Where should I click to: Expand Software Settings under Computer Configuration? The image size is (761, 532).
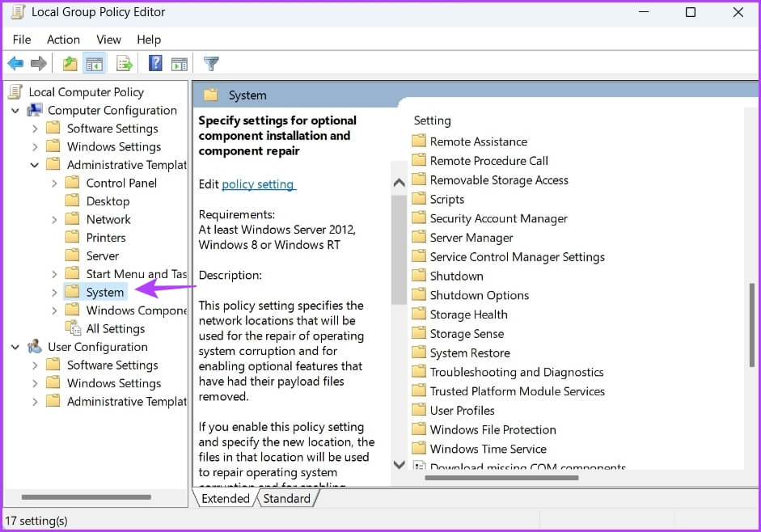[x=35, y=129]
